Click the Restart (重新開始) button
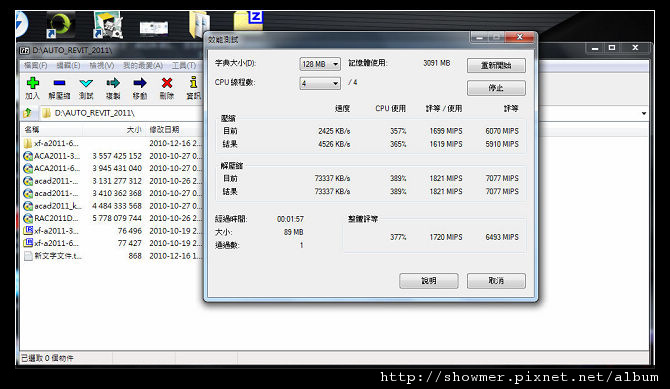The width and height of the screenshot is (670, 389). 496,65
